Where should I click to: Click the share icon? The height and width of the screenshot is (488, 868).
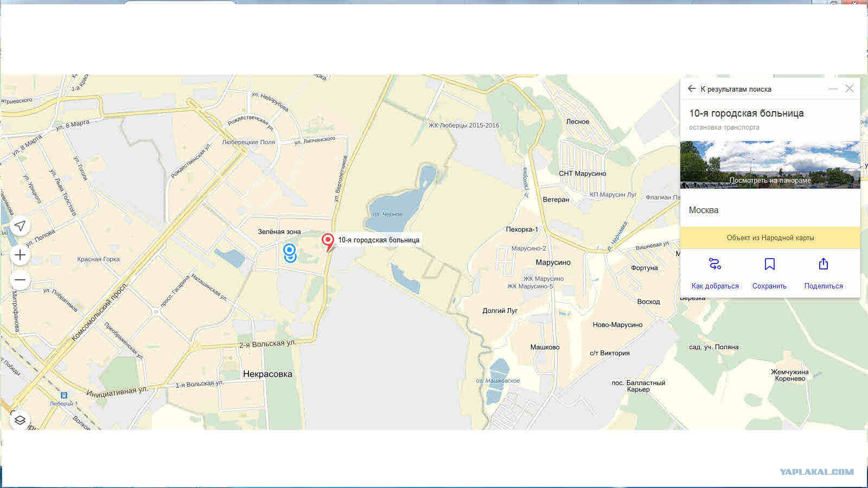(x=824, y=264)
